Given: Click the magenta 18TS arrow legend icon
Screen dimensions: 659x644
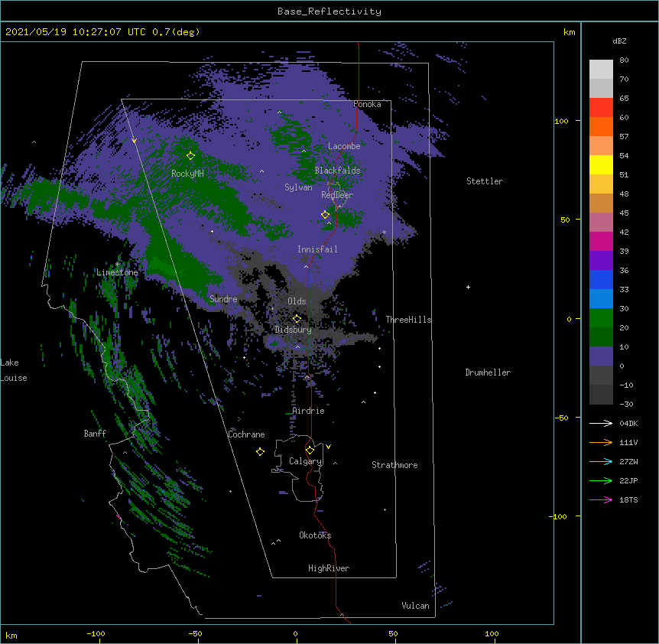Looking at the screenshot, I should click(601, 499).
